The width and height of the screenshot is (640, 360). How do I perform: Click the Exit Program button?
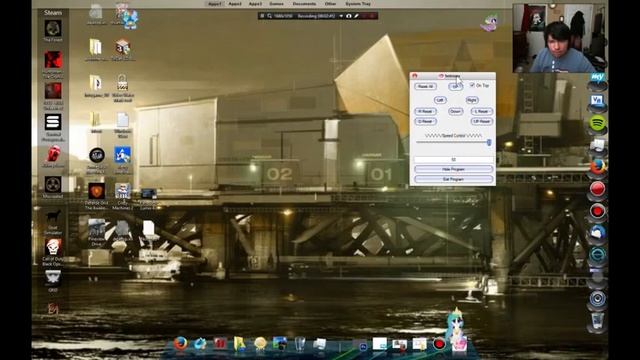coord(453,179)
